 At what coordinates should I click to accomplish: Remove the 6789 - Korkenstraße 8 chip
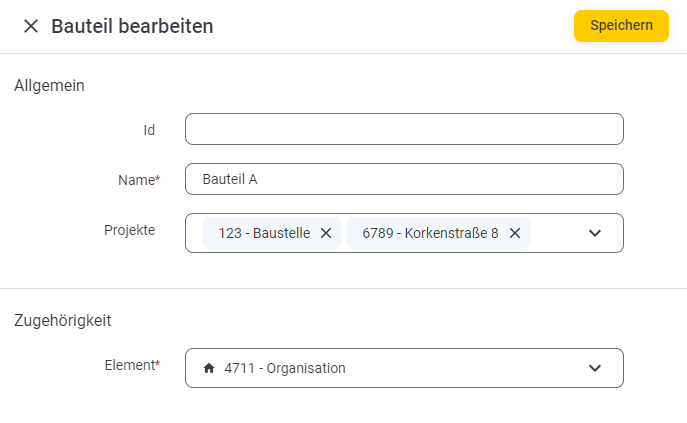coord(515,233)
